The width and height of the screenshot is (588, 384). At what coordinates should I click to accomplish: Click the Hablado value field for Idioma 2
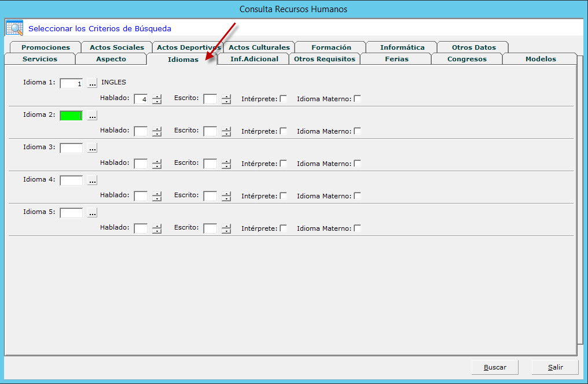[x=141, y=131]
